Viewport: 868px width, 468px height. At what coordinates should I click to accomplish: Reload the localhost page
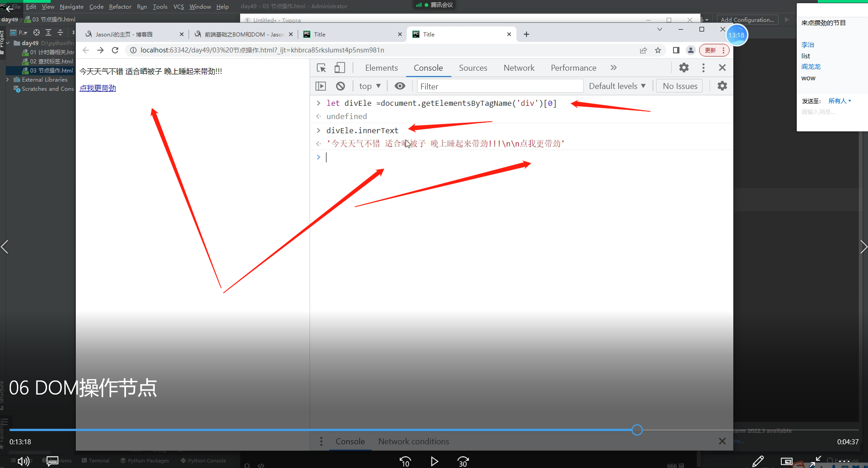point(115,50)
